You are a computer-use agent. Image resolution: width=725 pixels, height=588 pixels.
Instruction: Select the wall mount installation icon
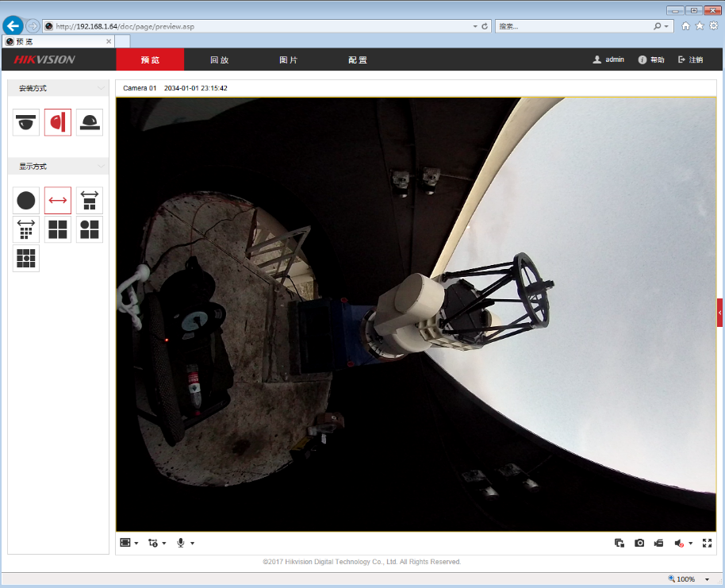pos(58,122)
